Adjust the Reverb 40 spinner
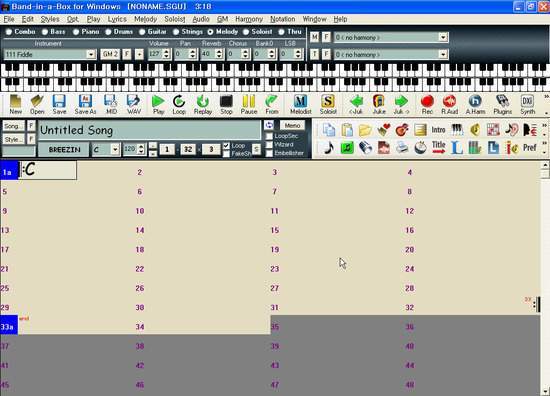 [219, 54]
